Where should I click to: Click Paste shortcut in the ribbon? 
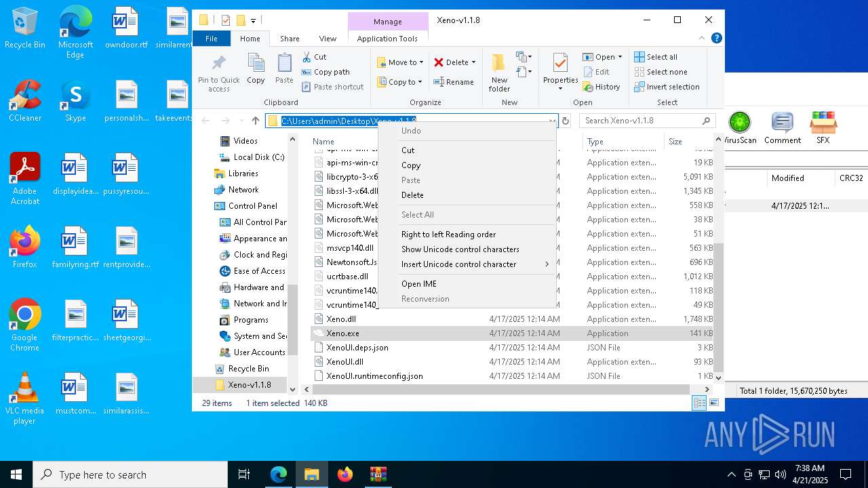(332, 87)
